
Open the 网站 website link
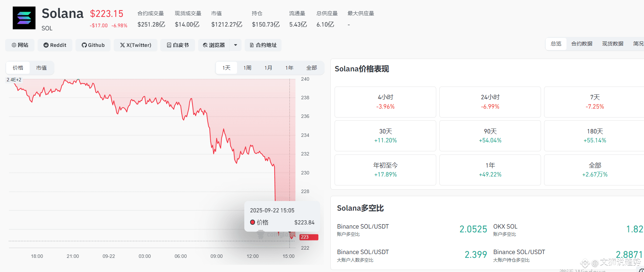[20, 45]
